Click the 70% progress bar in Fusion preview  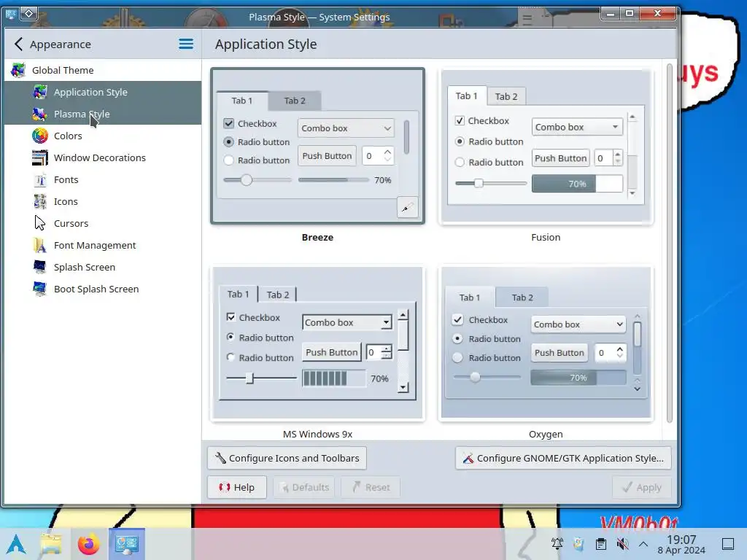[x=577, y=184]
